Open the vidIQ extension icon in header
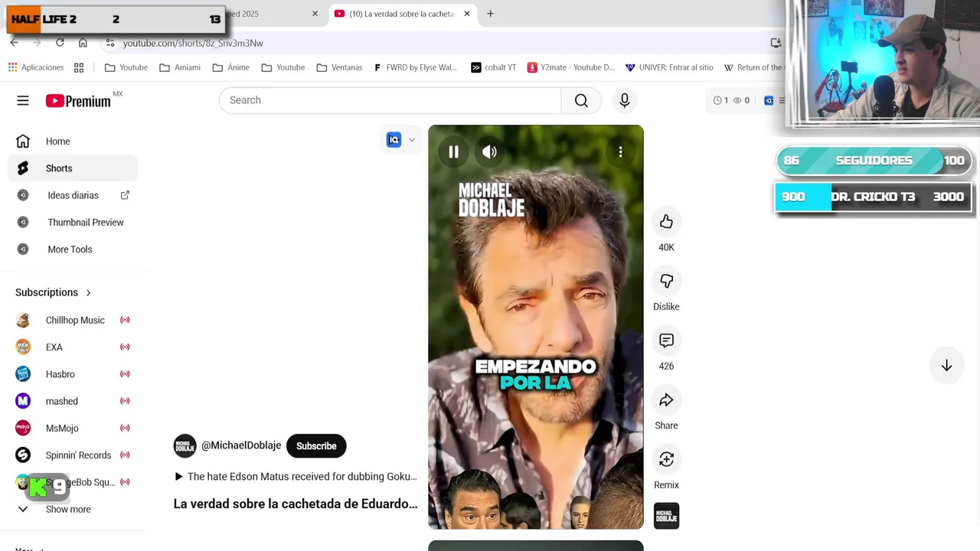This screenshot has height=551, width=980. tap(769, 100)
